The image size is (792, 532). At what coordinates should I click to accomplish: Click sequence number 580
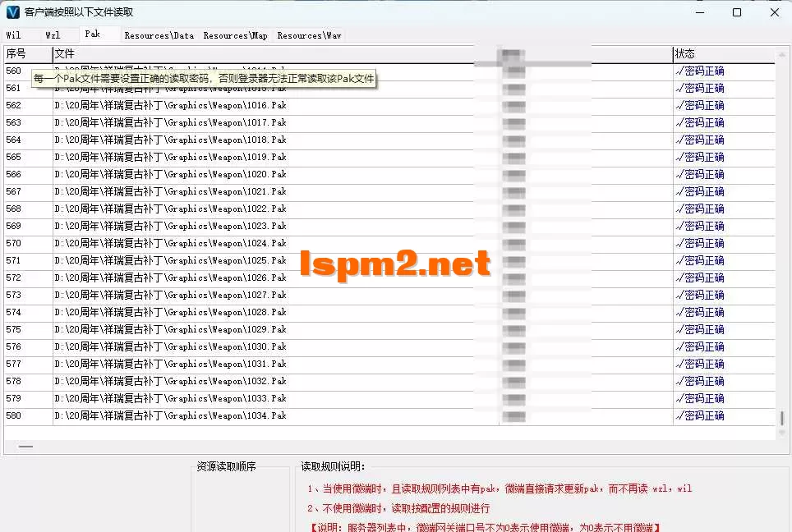coord(14,416)
